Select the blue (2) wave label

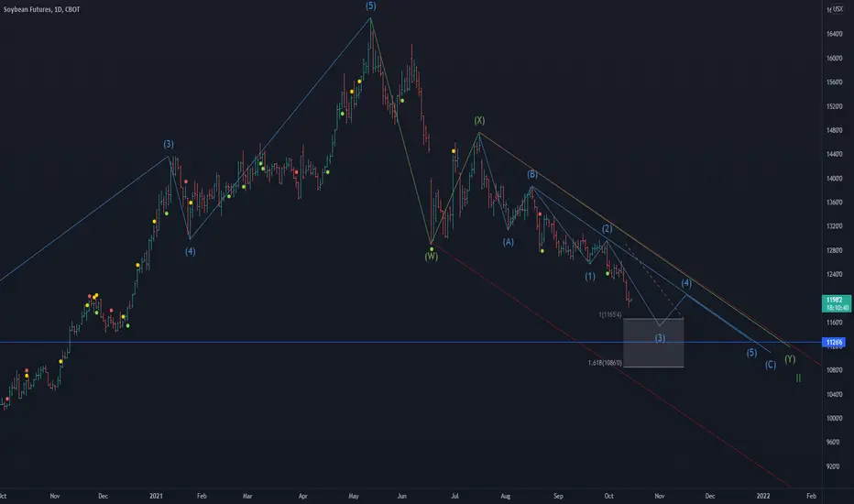tap(608, 228)
